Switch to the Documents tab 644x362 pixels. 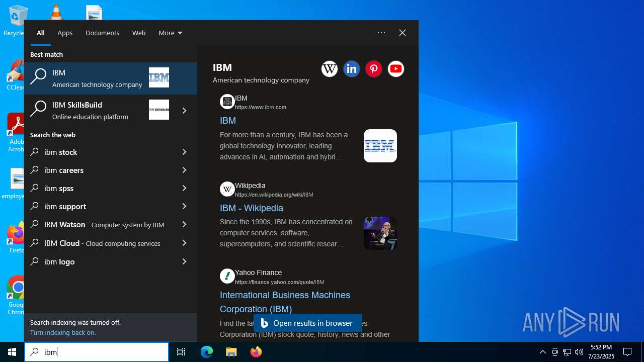coord(102,33)
